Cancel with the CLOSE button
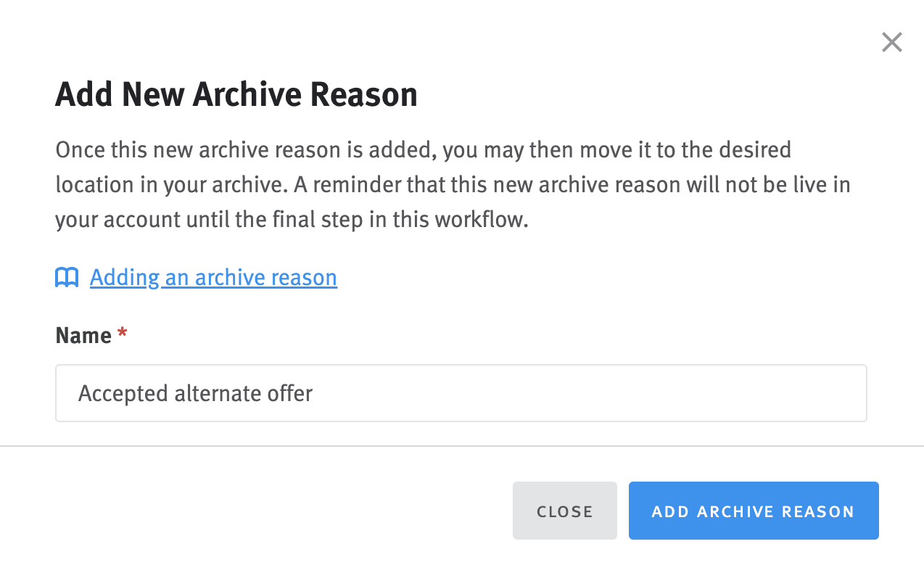This screenshot has width=924, height=573. 564,510
